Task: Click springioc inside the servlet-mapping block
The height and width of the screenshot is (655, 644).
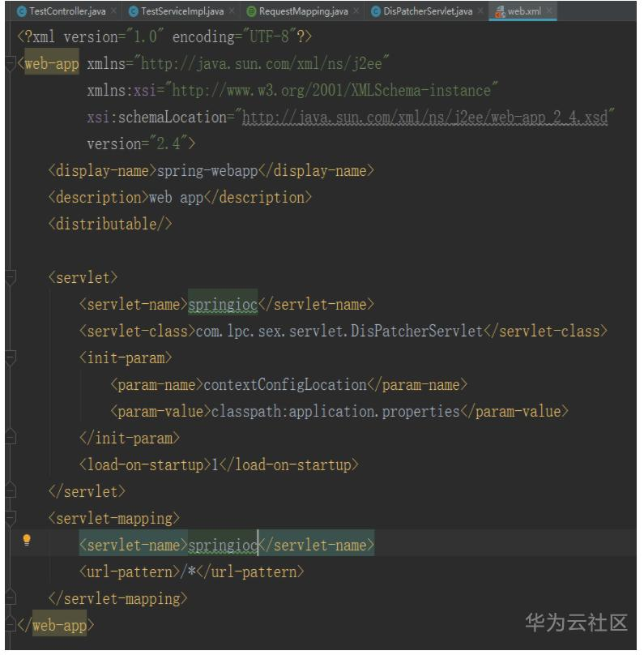Action: point(223,545)
